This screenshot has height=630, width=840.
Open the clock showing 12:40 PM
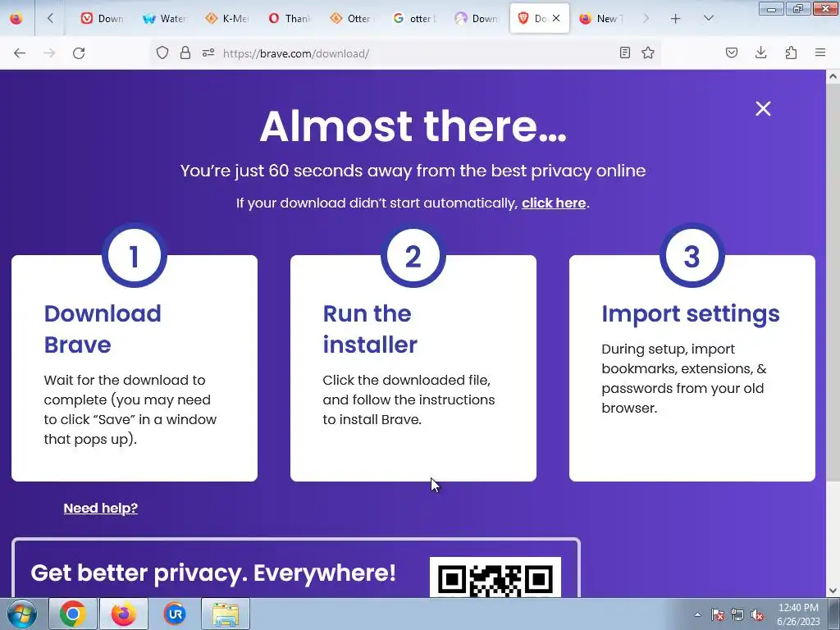click(798, 614)
